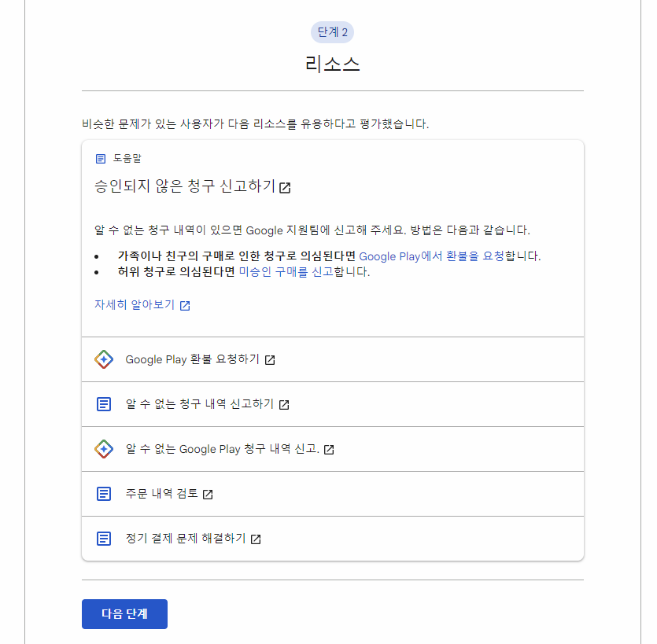Viewport: 657px width, 644px height.
Task: Click external-link icon after 정기 결제 문제 해결하기
Action: 259,539
